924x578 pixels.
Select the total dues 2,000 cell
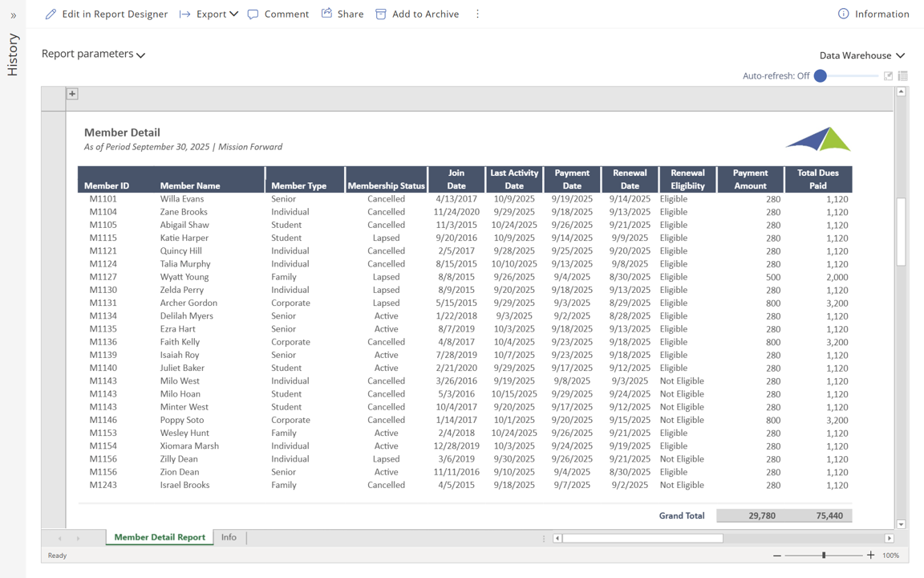click(x=837, y=277)
